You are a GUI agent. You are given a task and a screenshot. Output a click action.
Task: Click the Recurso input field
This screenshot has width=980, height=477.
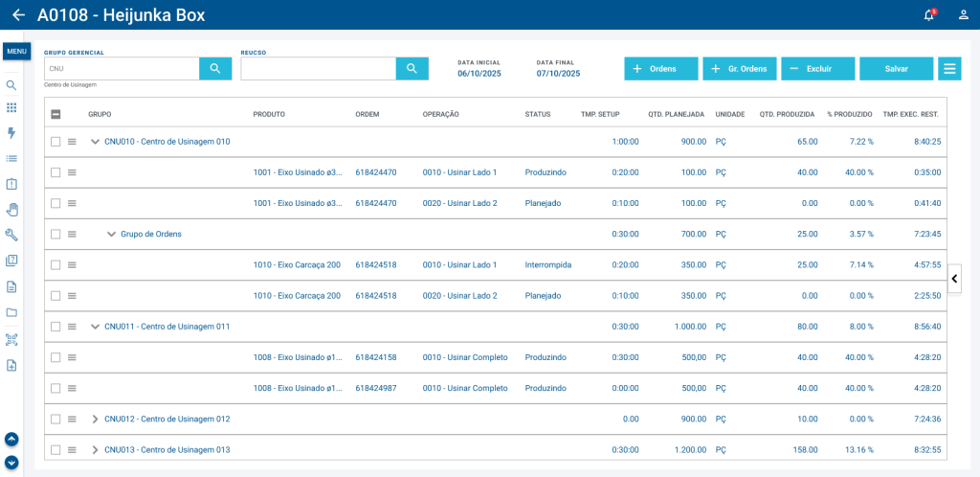pos(318,69)
